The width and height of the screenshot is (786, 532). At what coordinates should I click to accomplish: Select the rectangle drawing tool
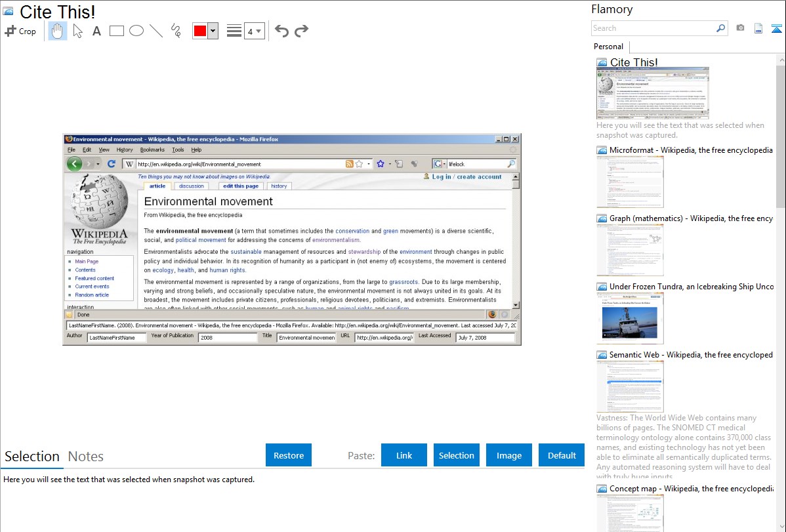point(116,31)
